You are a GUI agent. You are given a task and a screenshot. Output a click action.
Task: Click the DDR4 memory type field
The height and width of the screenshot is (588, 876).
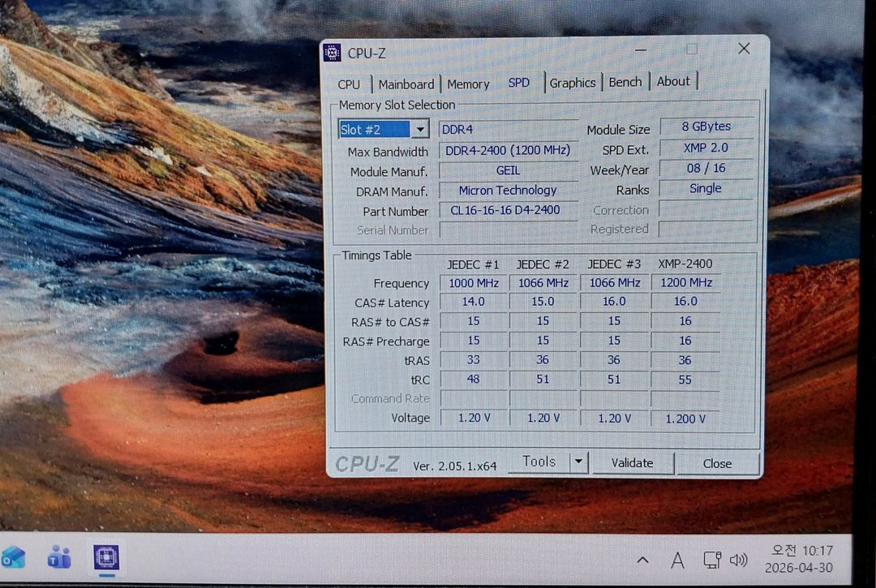(508, 130)
